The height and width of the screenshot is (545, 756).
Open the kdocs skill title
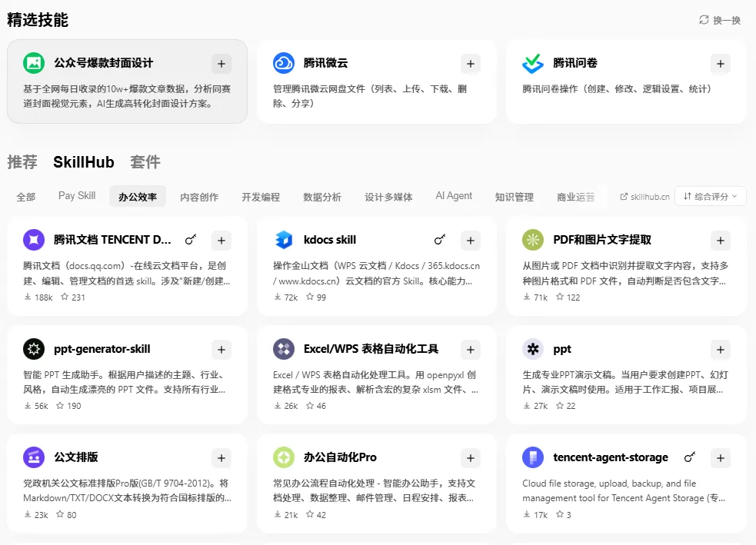[x=330, y=240]
